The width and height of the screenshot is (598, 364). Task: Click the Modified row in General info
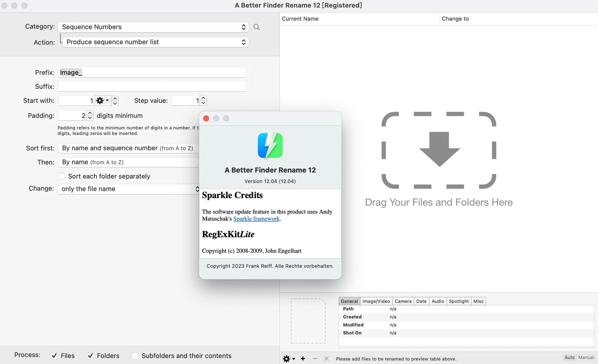466,325
